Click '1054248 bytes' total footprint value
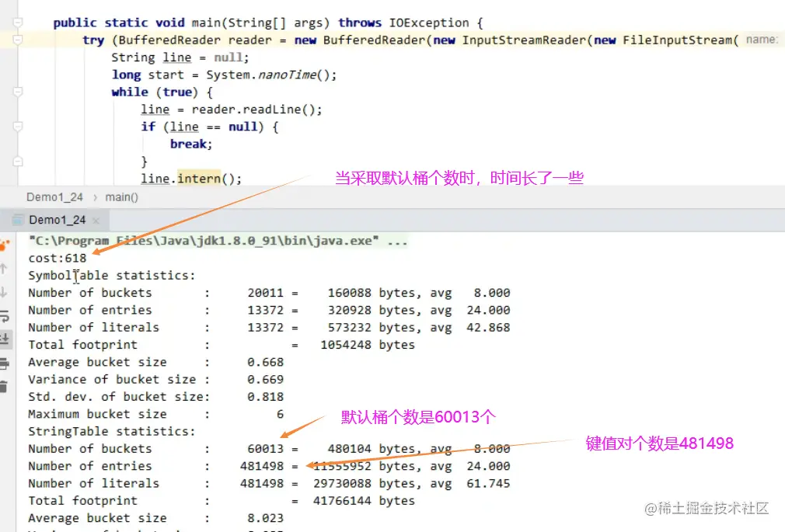 368,345
